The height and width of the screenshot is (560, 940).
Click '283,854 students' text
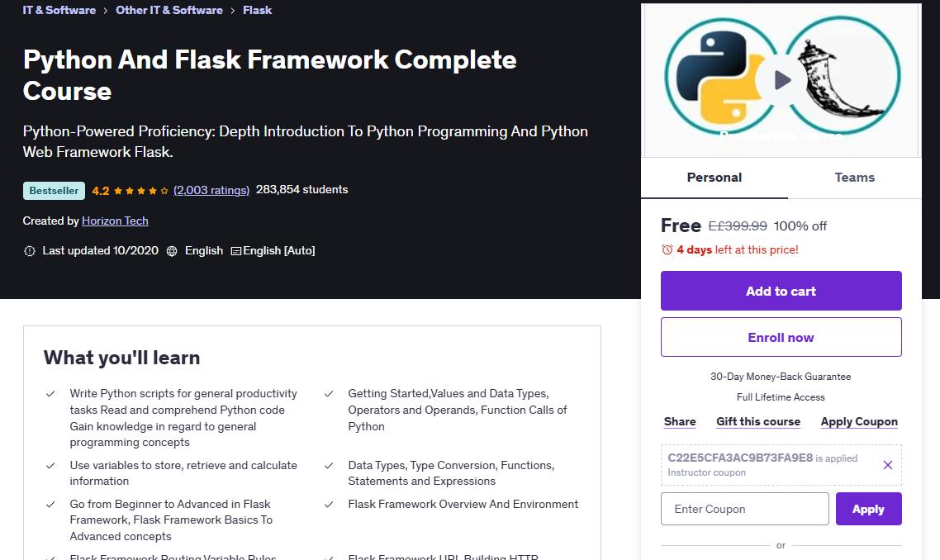pos(302,189)
